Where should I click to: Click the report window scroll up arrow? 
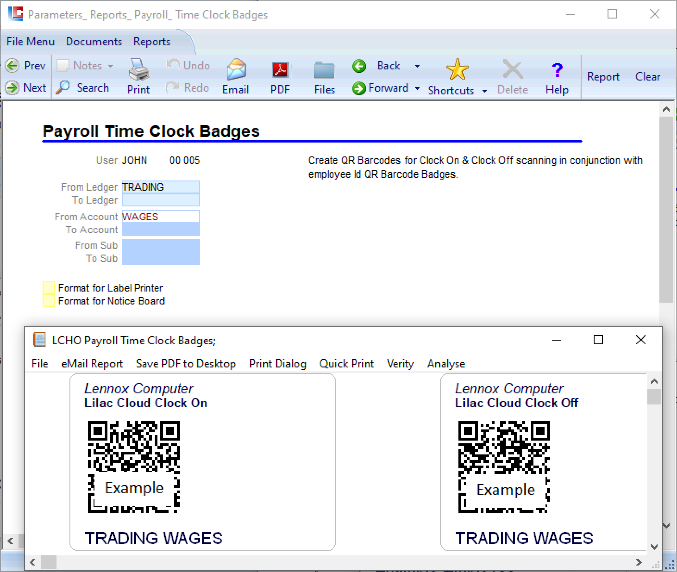[x=654, y=381]
